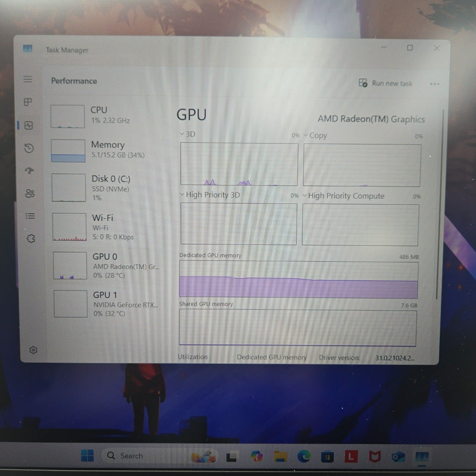Open the High Priority 3D graph dropdown
Screen dimensions: 476x476
[182, 194]
